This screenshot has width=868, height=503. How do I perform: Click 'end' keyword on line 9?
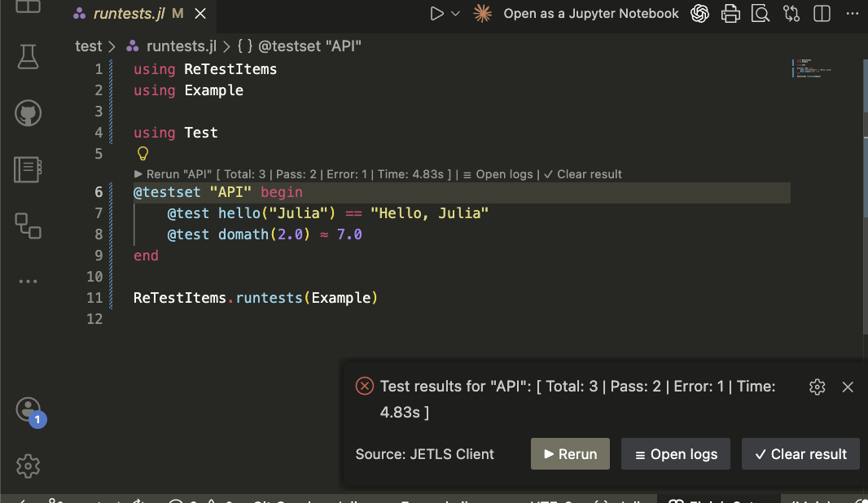click(146, 256)
